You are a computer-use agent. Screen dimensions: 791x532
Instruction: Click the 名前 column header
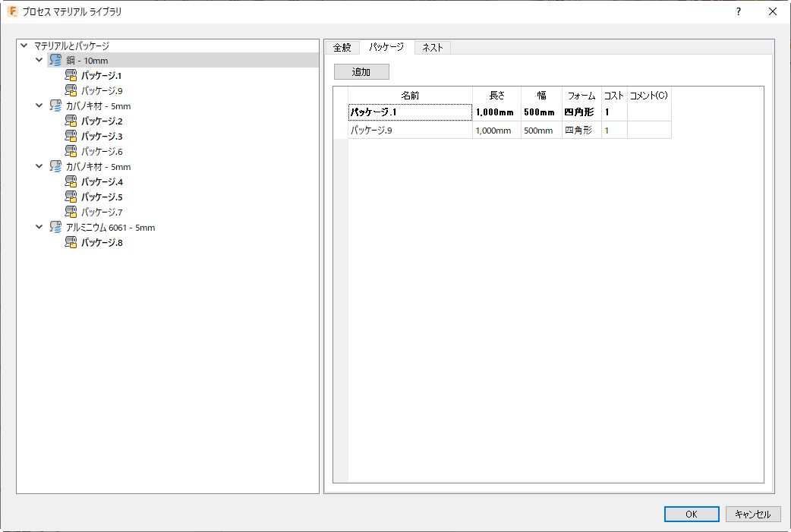click(x=410, y=96)
